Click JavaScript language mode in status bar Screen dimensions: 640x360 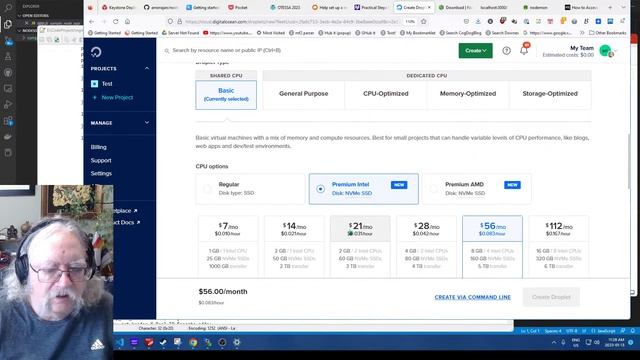(606, 331)
